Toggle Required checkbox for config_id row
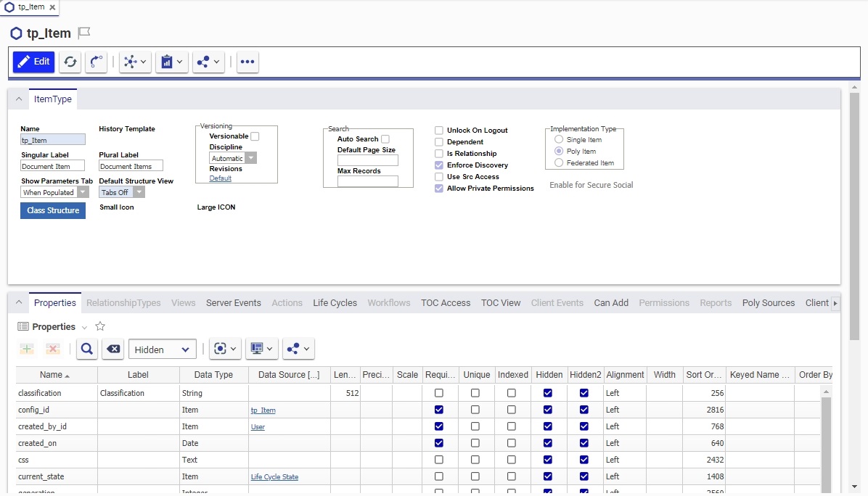Image resolution: width=868 pixels, height=496 pixels. coord(439,410)
